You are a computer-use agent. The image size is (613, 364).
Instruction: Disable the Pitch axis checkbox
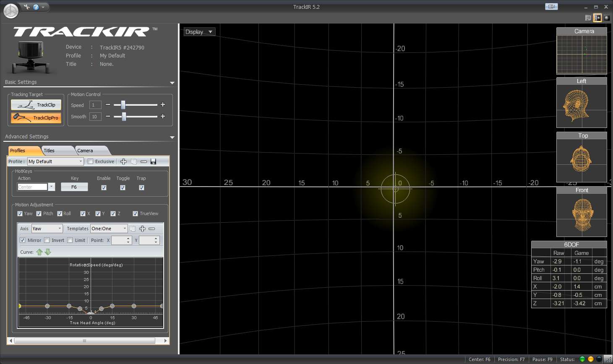[39, 213]
